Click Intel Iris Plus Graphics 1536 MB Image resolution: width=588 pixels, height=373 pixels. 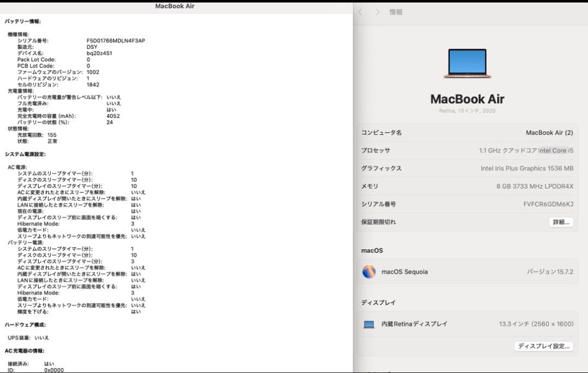click(x=527, y=169)
